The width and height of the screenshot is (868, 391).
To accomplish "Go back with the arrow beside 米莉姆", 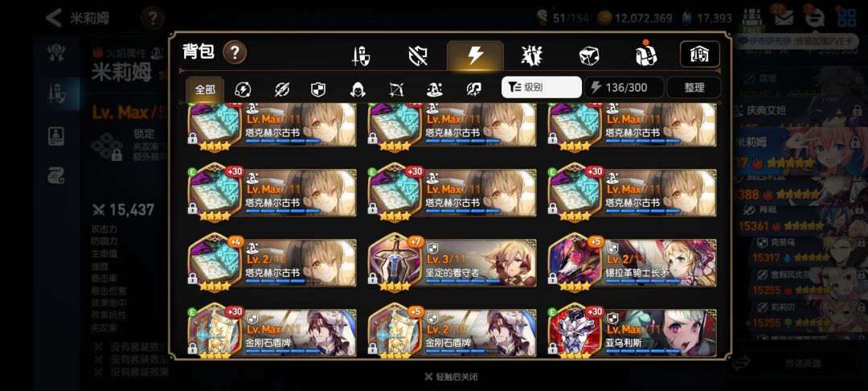I will 53,18.
